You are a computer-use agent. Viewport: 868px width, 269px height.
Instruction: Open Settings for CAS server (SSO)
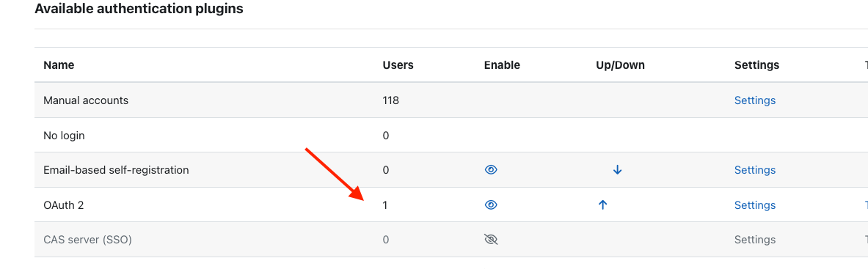coord(754,240)
